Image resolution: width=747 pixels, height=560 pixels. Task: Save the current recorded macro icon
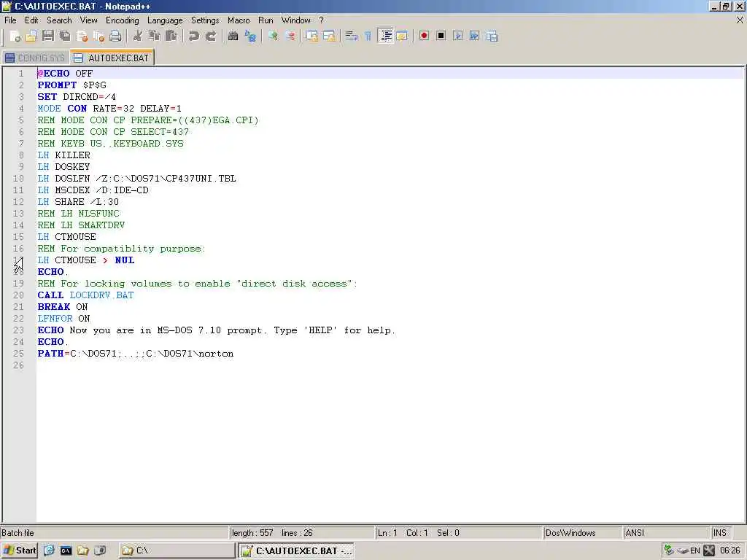(492, 36)
